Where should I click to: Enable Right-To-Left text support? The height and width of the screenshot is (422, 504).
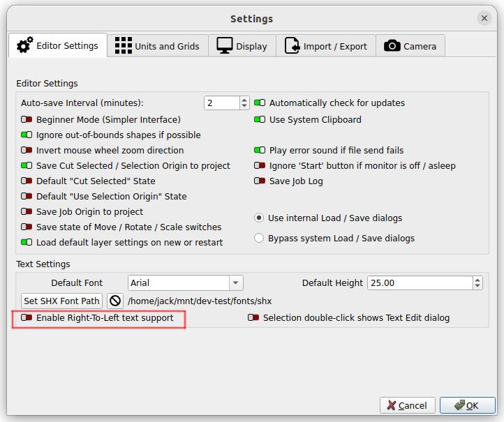click(27, 318)
